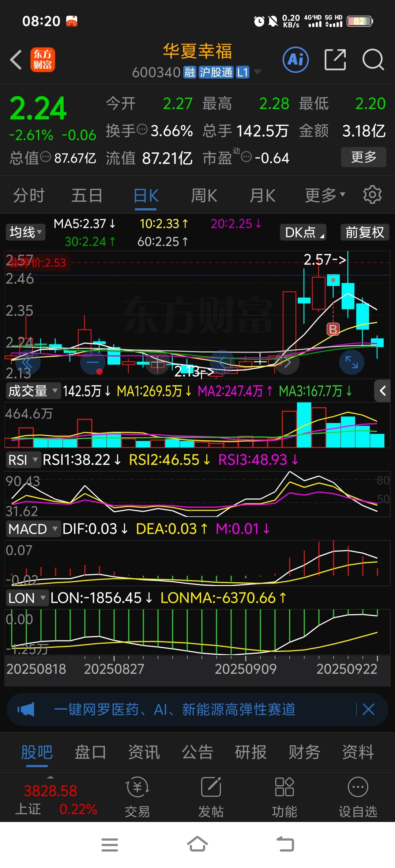Open 公告 tab
The width and height of the screenshot is (395, 868).
click(x=197, y=752)
